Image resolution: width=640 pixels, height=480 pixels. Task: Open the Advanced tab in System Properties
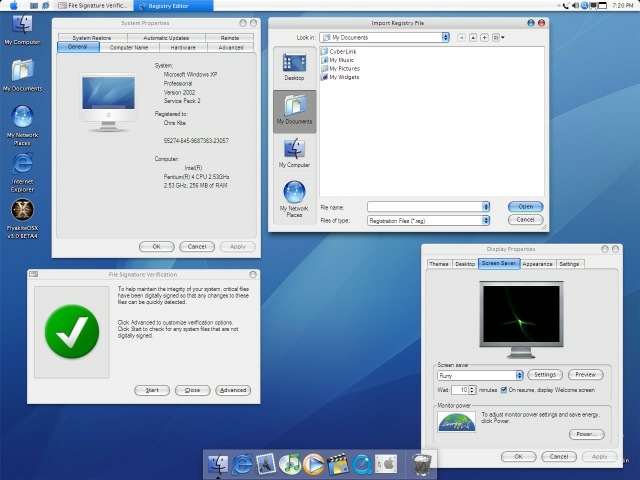pyautogui.click(x=231, y=48)
